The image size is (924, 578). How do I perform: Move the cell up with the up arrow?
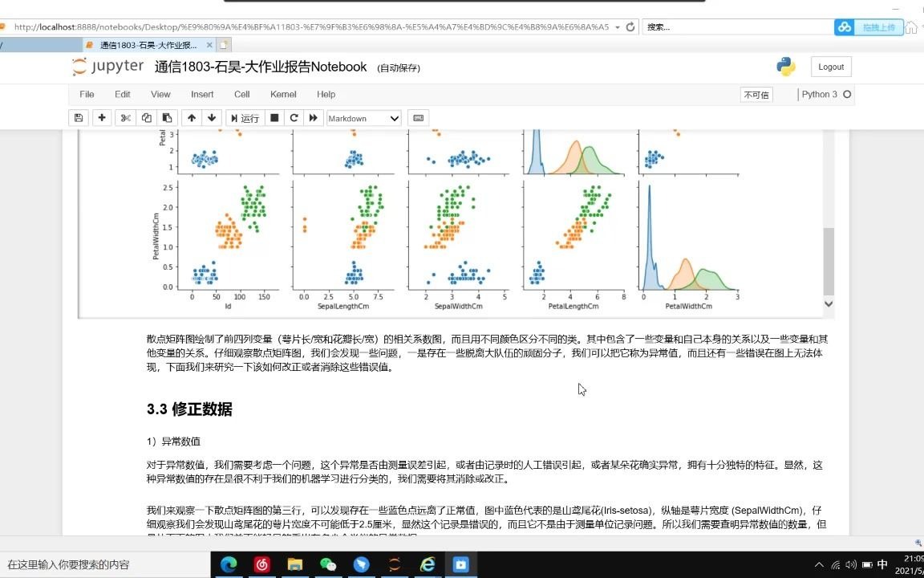[192, 118]
